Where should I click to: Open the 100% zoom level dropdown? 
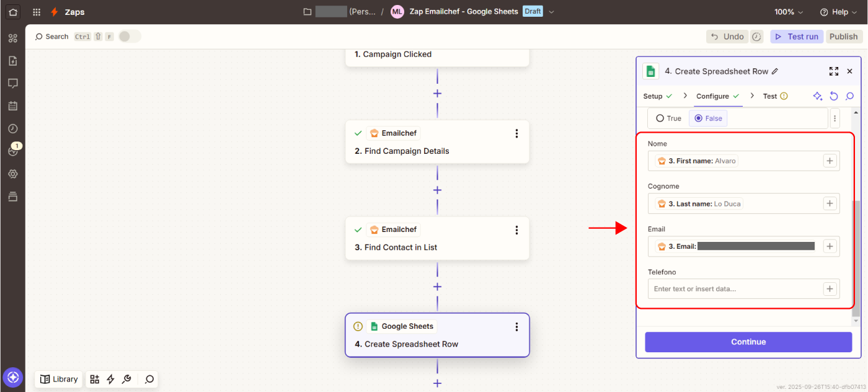point(789,12)
